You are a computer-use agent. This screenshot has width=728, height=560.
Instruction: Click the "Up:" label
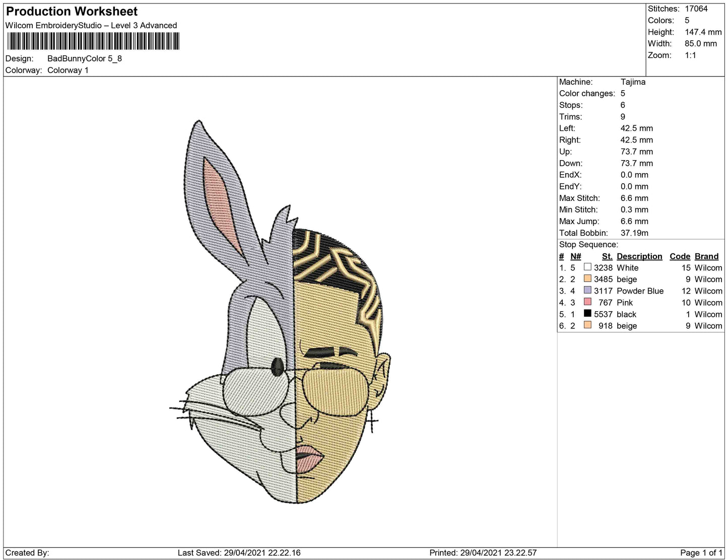(565, 151)
